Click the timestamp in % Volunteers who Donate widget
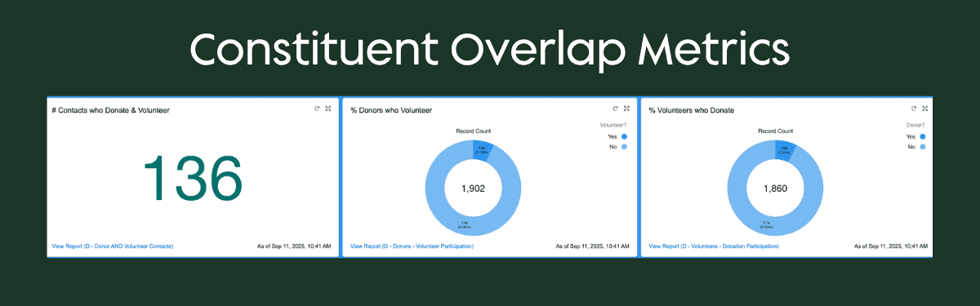Viewport: 980px width, 306px height. click(892, 246)
